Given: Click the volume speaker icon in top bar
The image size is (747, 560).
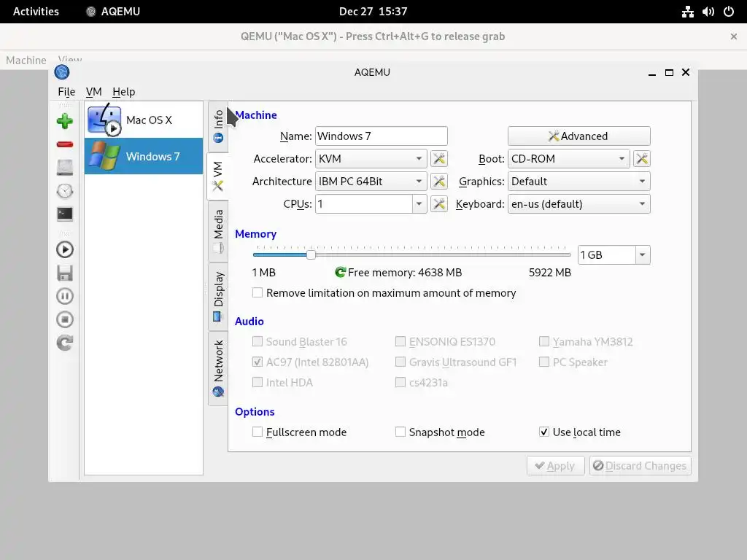Looking at the screenshot, I should click(x=708, y=12).
